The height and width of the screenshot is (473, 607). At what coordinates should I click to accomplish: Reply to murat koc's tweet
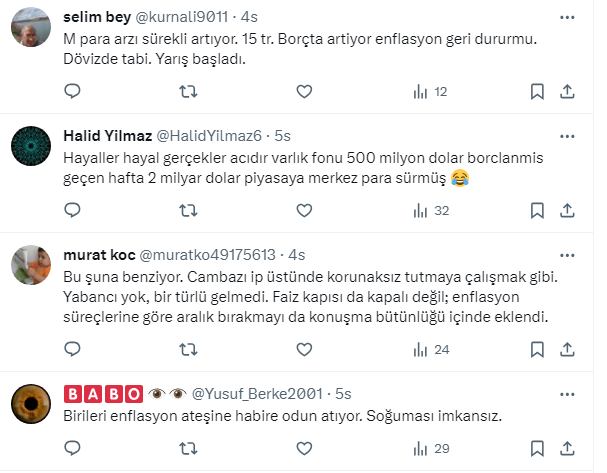point(72,349)
